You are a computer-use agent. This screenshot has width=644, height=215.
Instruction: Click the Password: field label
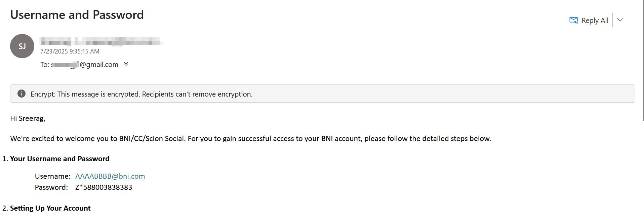tap(51, 187)
